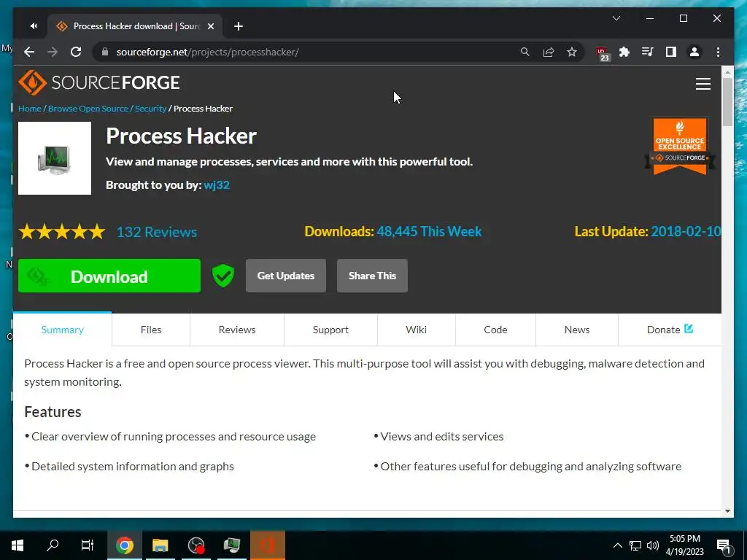
Task: Open the Office taskbar icon
Action: pyautogui.click(x=268, y=545)
